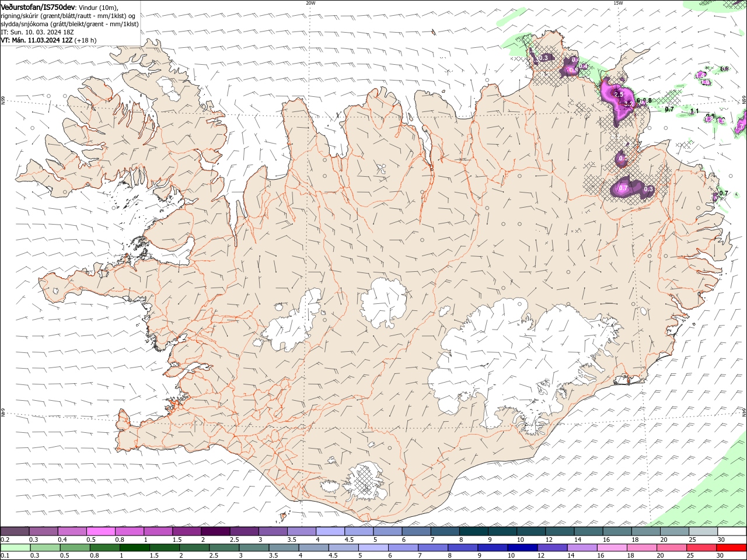Image resolution: width=747 pixels, height=560 pixels.
Task: Pick dark teal 8 swatch in upper legend
Action: 473,531
